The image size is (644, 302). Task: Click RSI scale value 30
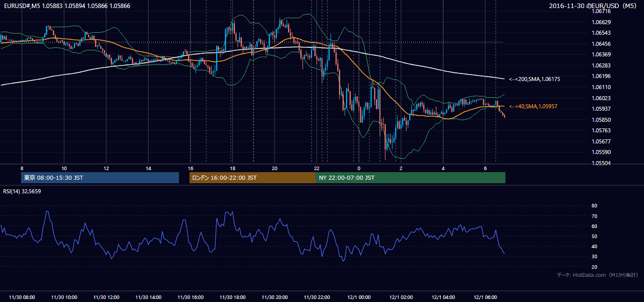pyautogui.click(x=595, y=257)
